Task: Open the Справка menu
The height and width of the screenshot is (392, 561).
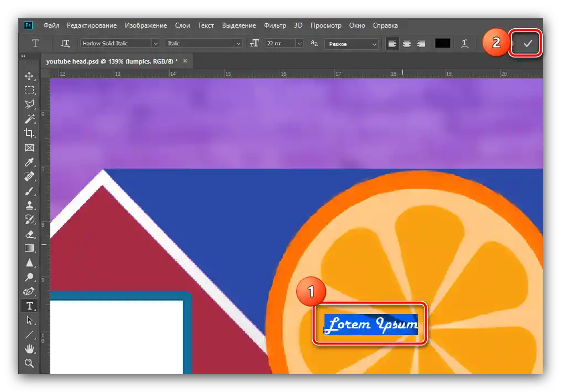Action: click(x=385, y=25)
